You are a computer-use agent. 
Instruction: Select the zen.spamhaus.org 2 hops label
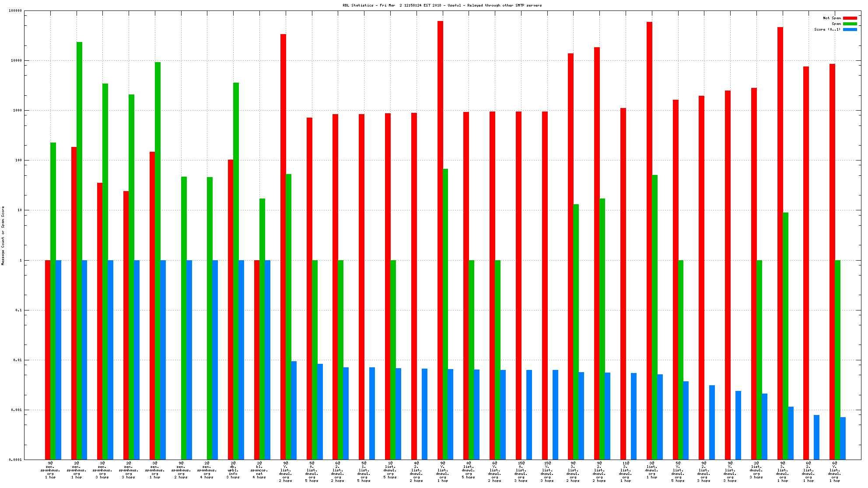tap(181, 470)
